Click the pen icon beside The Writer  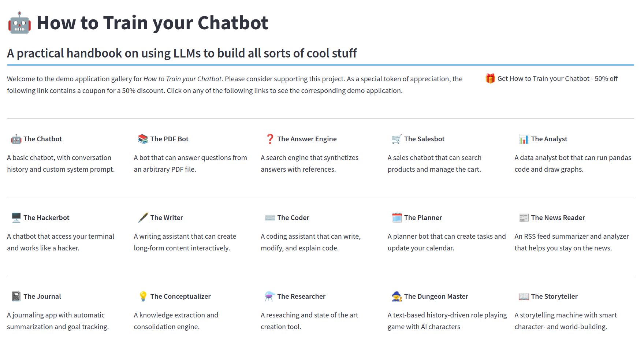[x=143, y=218]
